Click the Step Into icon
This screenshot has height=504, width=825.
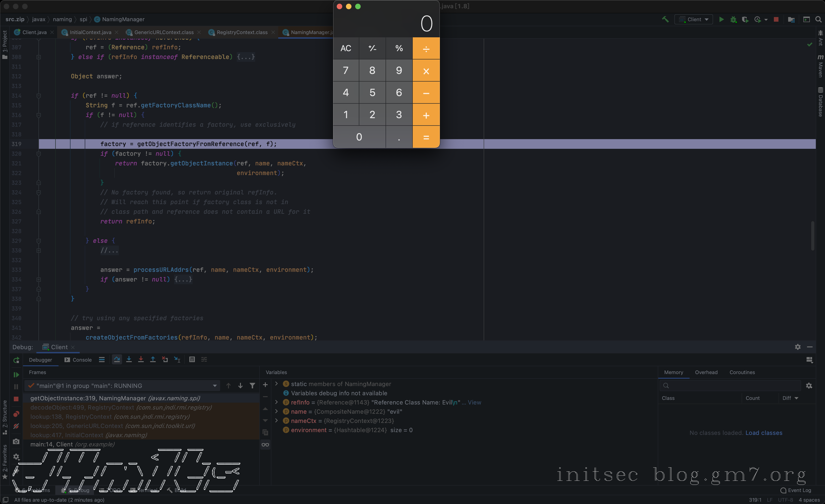[x=129, y=359]
